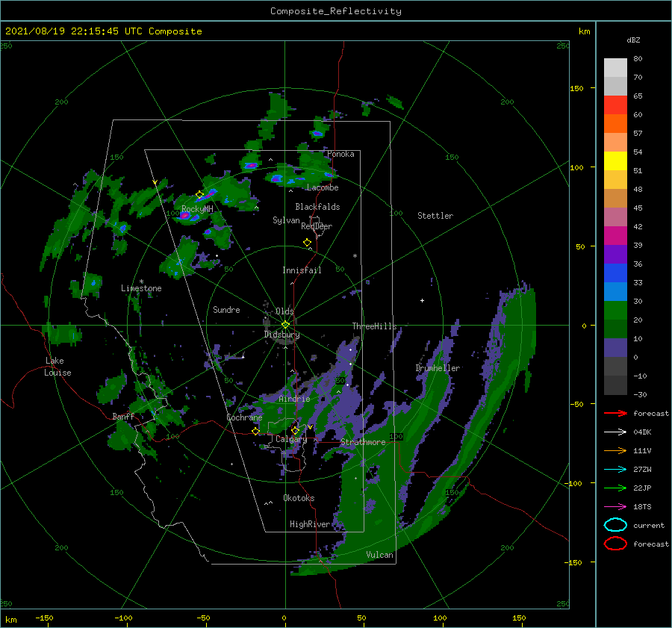Select the purple 10 dBZ color swatch

[615, 347]
